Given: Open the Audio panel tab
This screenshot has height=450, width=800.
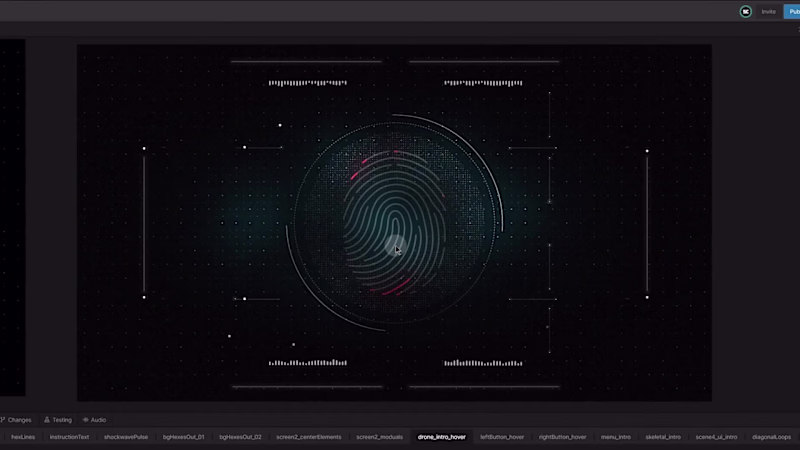Looking at the screenshot, I should click(x=94, y=420).
